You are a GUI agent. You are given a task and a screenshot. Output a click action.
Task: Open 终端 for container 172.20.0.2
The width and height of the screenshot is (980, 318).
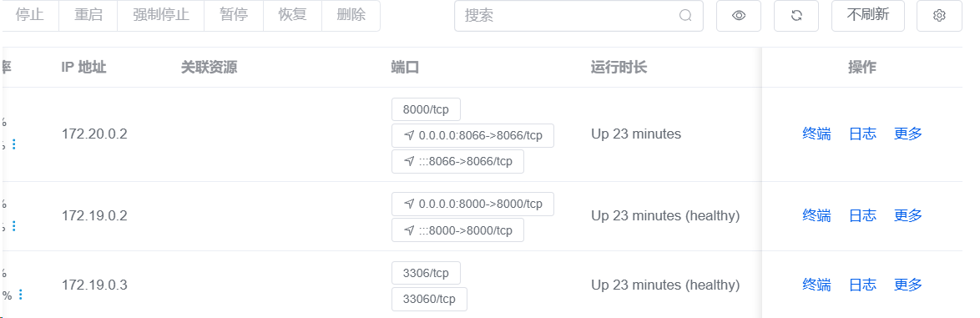pos(816,134)
